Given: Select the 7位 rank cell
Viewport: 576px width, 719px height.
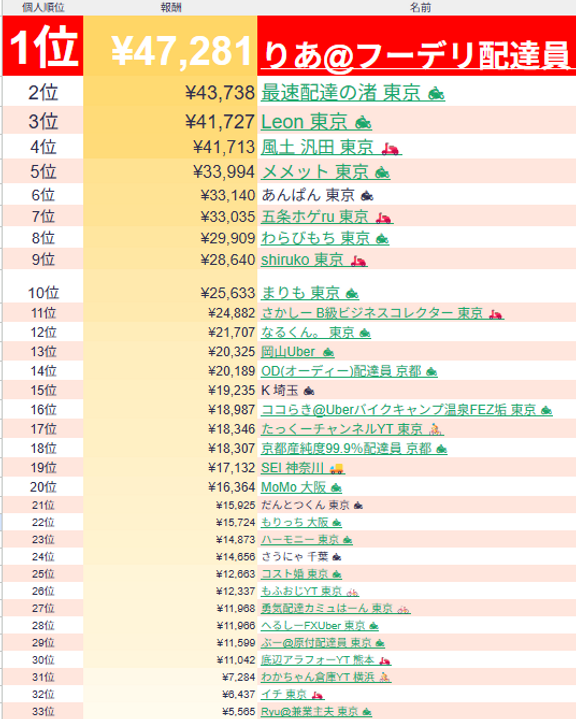Looking at the screenshot, I should (43, 216).
